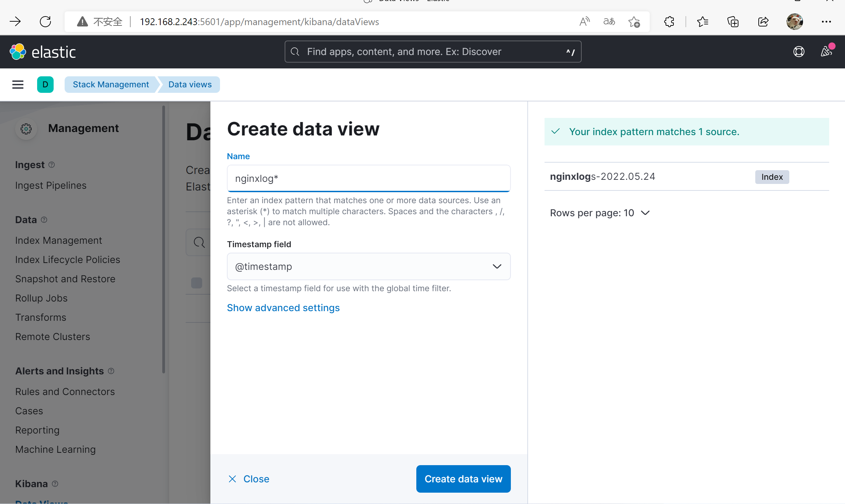Navigate to Rollup Jobs
Image resolution: width=845 pixels, height=504 pixels.
tap(41, 298)
